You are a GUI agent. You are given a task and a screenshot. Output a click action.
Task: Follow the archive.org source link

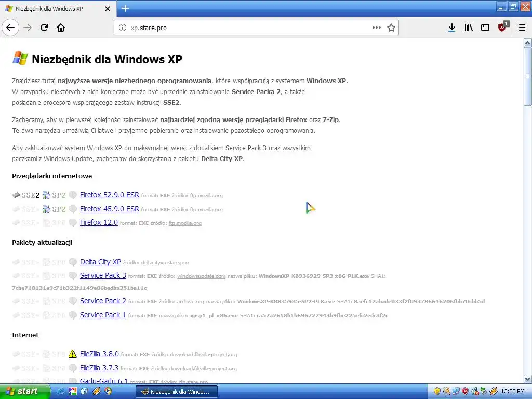(x=191, y=302)
